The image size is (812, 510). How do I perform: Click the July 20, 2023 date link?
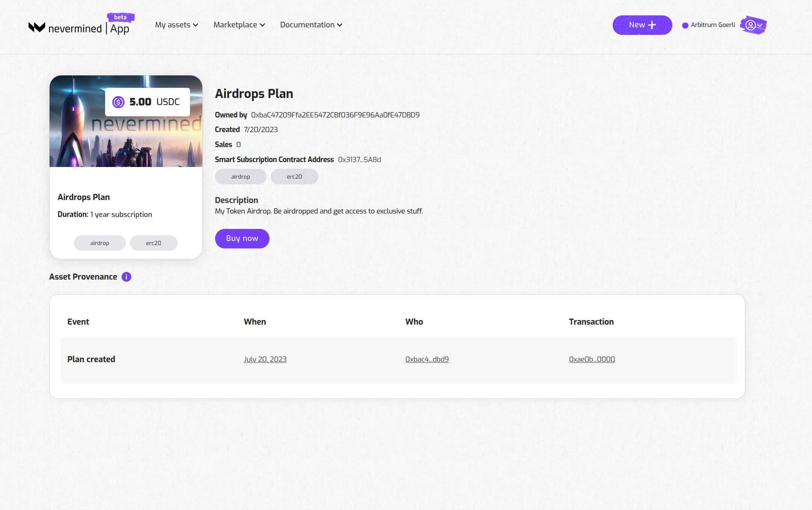(x=265, y=359)
